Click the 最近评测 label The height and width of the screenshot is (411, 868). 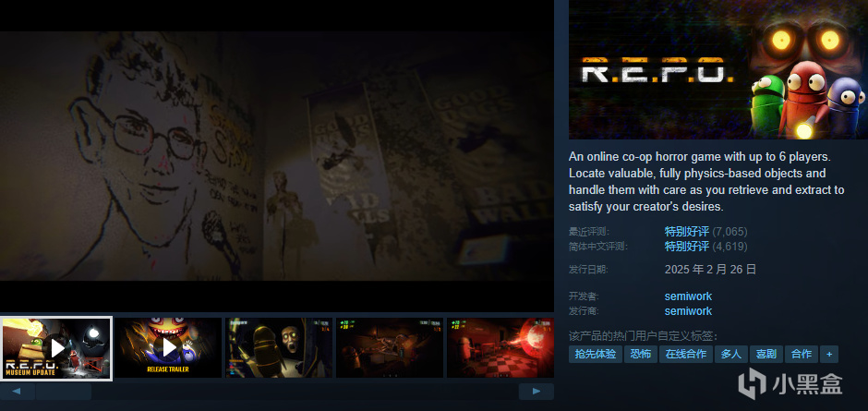pos(588,232)
